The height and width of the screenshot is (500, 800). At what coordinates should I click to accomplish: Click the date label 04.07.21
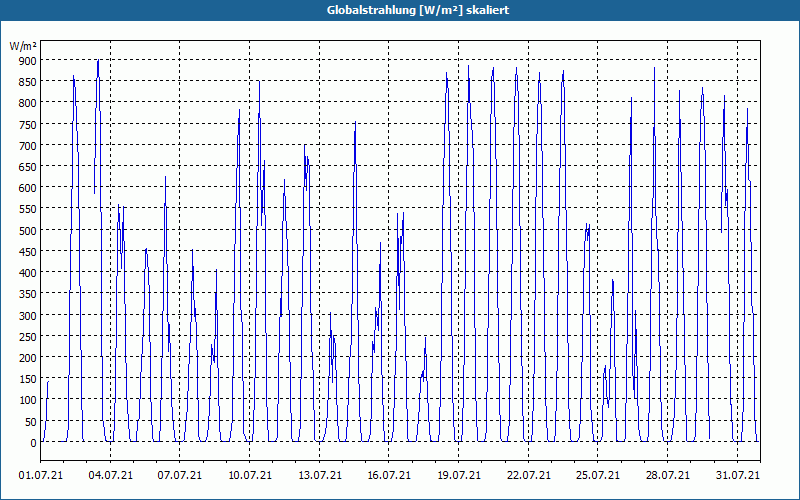point(111,475)
